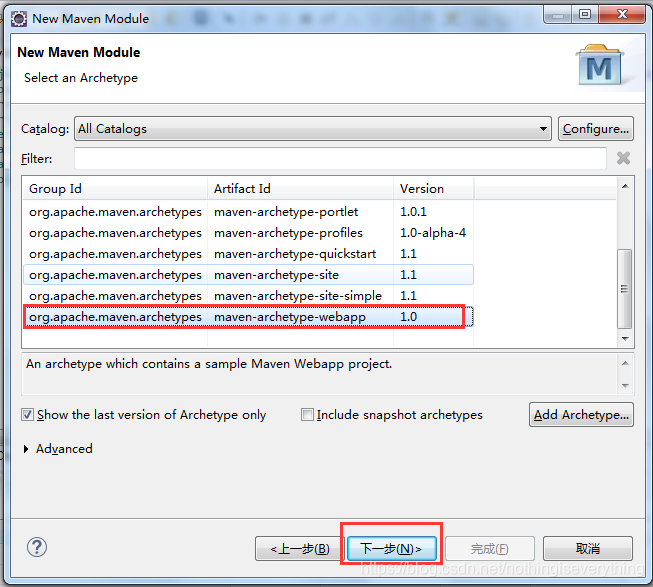Click the Eclipse icon in title bar
This screenshot has height=587, width=653.
click(x=19, y=19)
